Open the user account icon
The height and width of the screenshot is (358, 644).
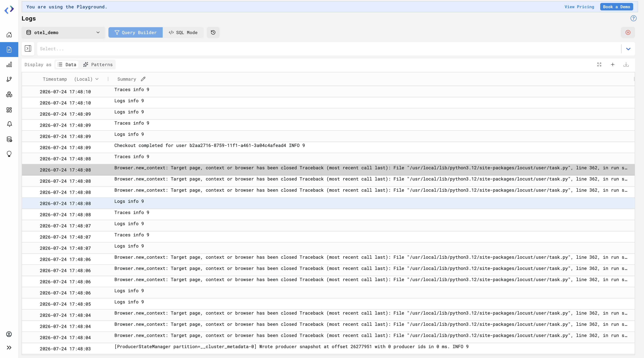9,334
